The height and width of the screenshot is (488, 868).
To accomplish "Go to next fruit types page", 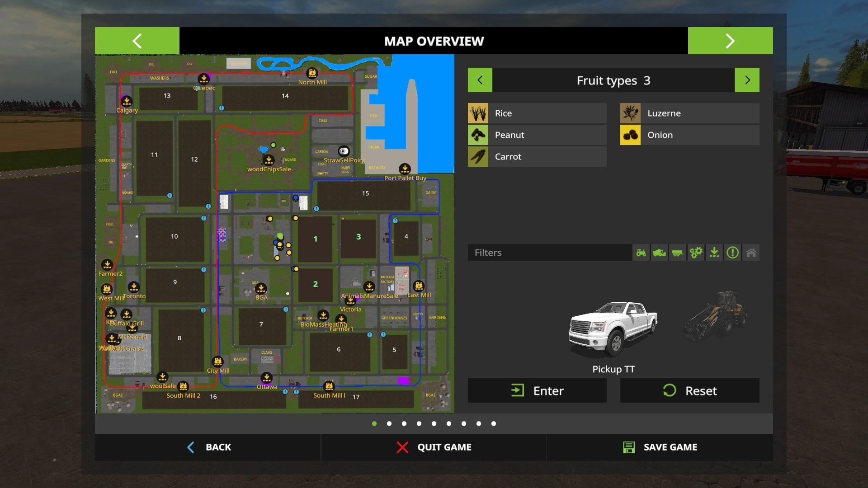I will pos(747,80).
